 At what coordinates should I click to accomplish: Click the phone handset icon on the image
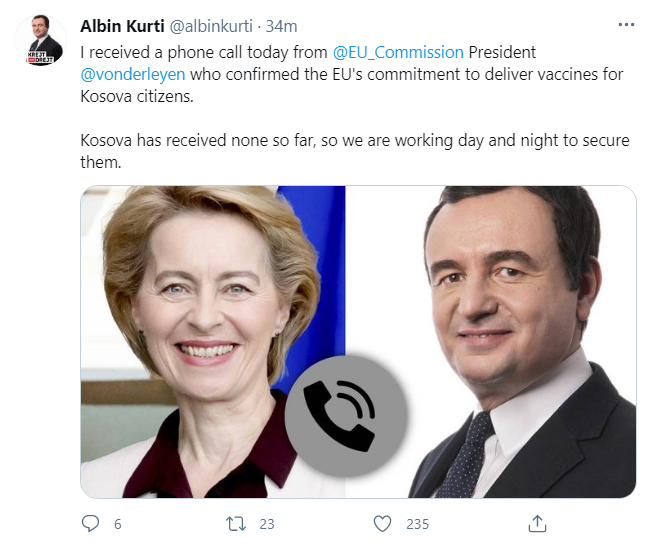345,412
